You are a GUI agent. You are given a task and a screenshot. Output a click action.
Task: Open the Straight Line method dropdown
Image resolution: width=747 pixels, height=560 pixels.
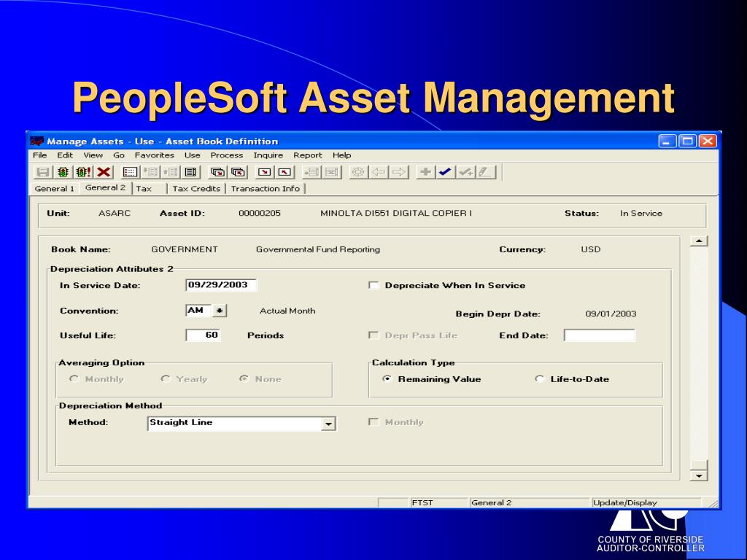point(328,424)
